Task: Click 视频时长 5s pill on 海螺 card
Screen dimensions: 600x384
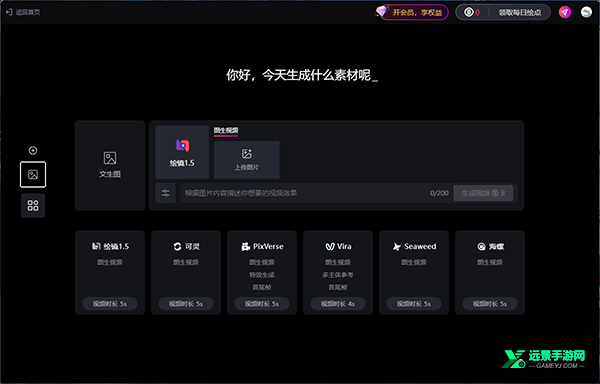Action: (x=490, y=304)
